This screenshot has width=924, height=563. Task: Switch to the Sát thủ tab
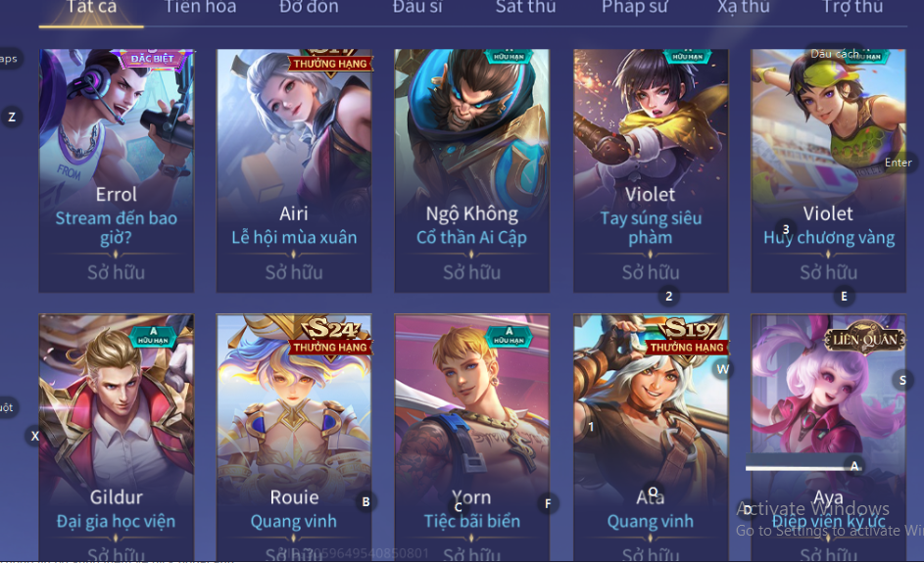click(525, 8)
